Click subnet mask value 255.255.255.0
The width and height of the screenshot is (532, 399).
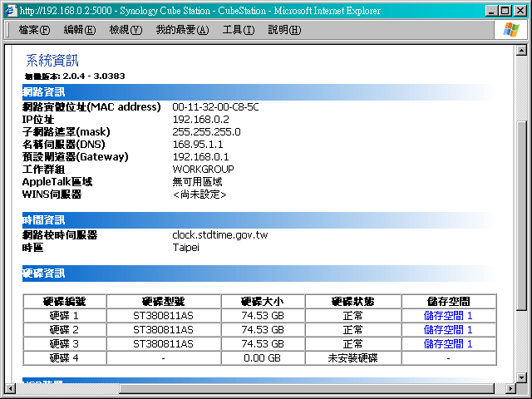pyautogui.click(x=206, y=132)
